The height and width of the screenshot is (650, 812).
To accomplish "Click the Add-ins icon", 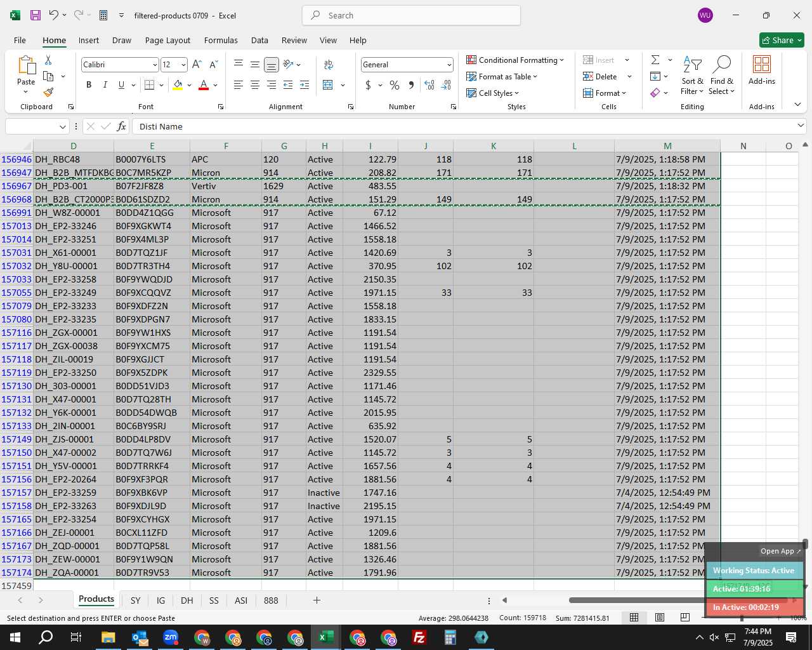I will [761, 70].
